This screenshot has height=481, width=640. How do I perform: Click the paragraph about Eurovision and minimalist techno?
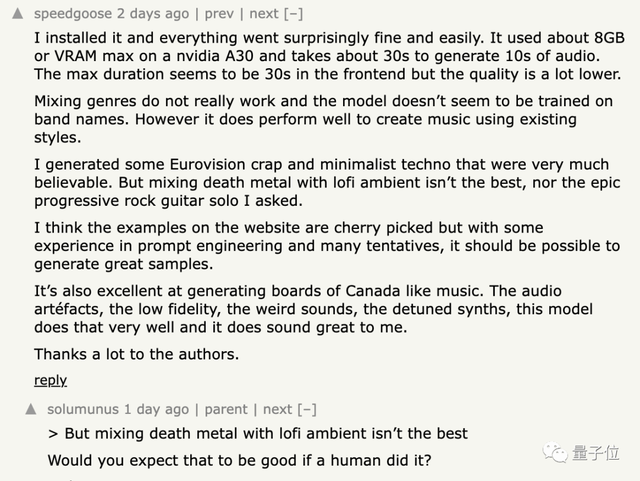(x=320, y=183)
